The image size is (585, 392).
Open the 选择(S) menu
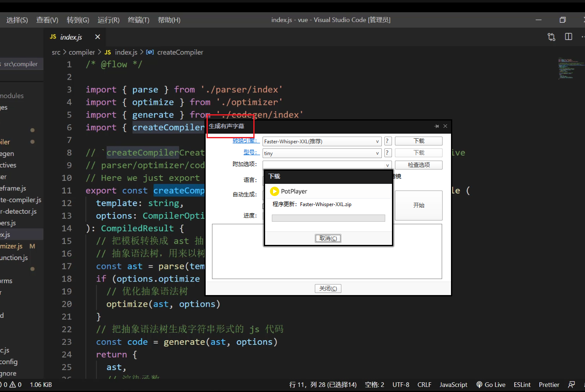click(17, 20)
